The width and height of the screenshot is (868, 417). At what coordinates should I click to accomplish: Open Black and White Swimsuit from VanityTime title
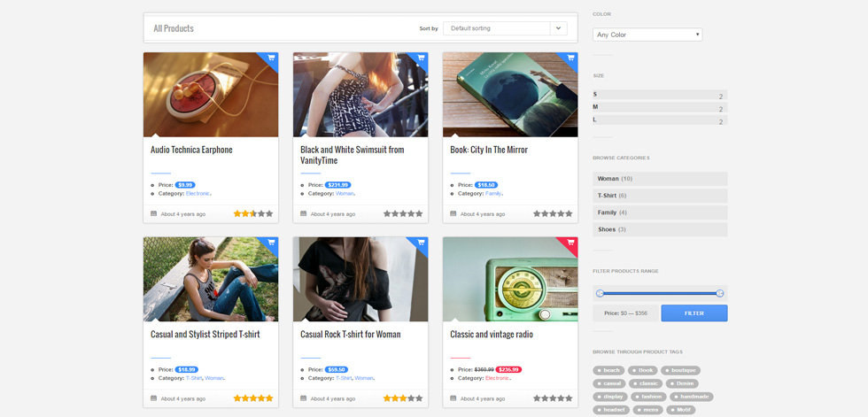pyautogui.click(x=353, y=156)
